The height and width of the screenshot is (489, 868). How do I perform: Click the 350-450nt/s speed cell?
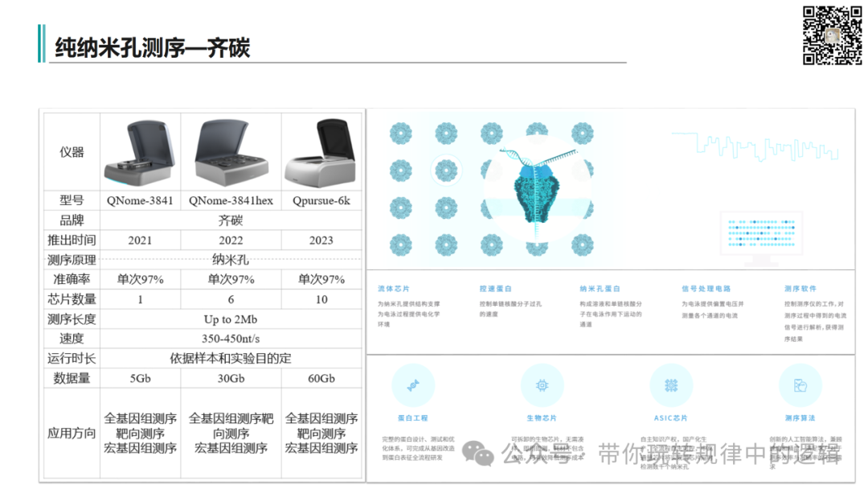(x=231, y=339)
